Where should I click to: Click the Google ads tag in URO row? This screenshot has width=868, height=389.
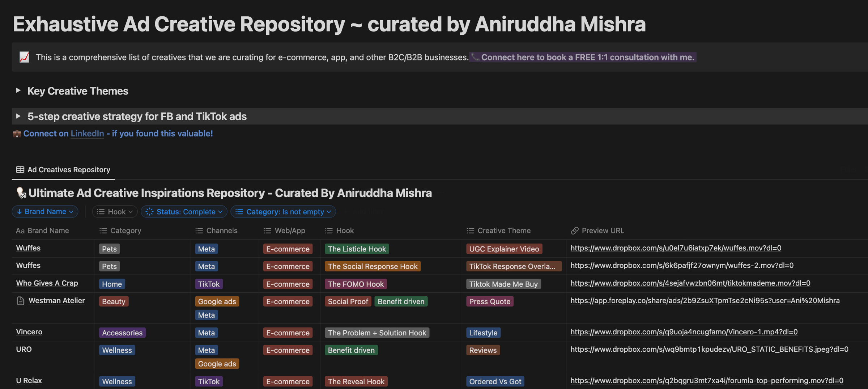pyautogui.click(x=217, y=364)
